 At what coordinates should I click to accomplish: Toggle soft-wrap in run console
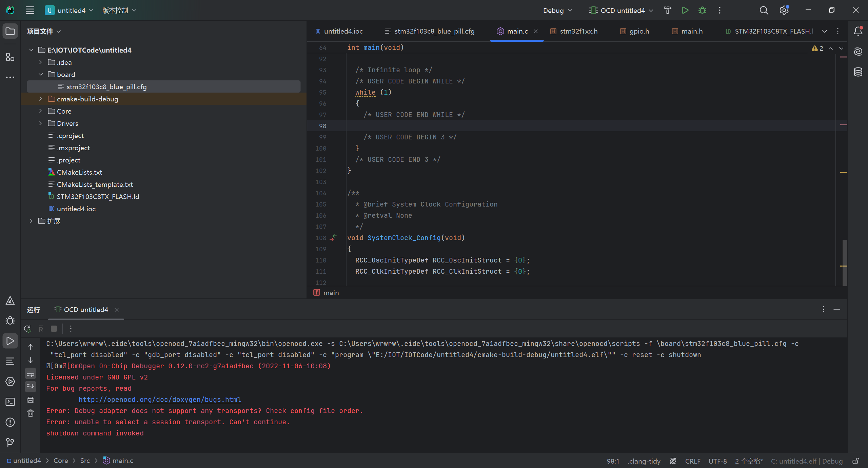[x=31, y=373]
